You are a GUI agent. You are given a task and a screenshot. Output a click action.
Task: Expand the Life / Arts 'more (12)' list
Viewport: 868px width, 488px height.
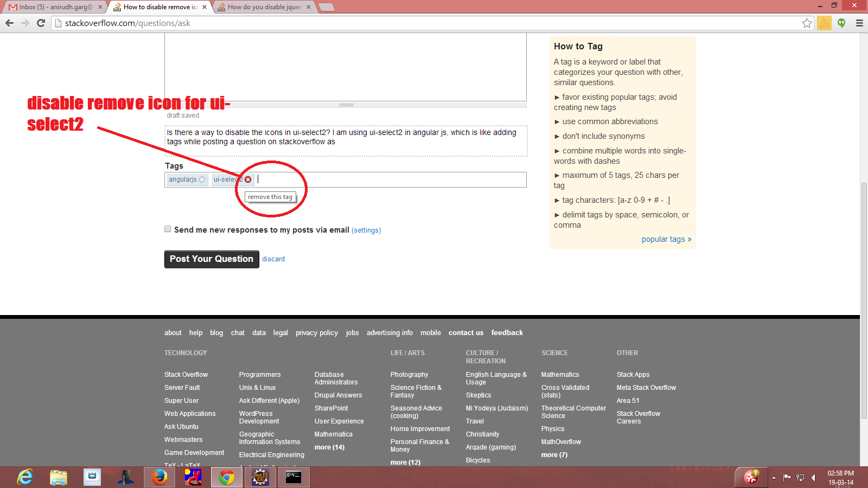[405, 463]
